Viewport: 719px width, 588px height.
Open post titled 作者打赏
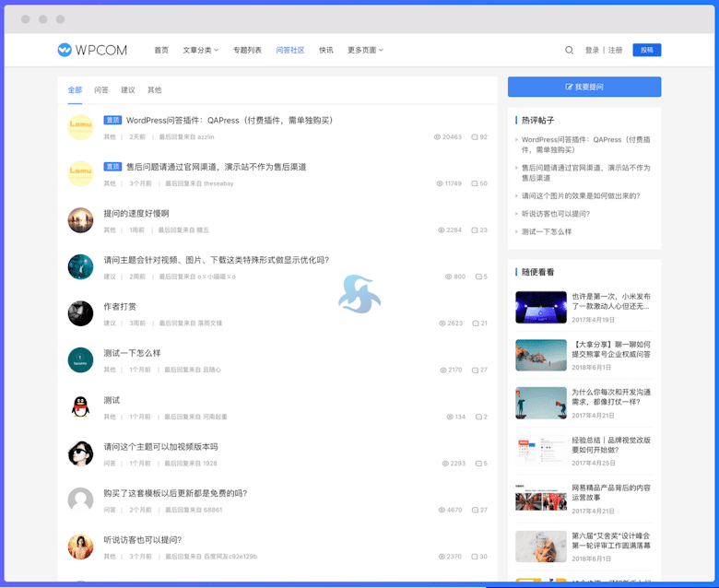click(120, 307)
